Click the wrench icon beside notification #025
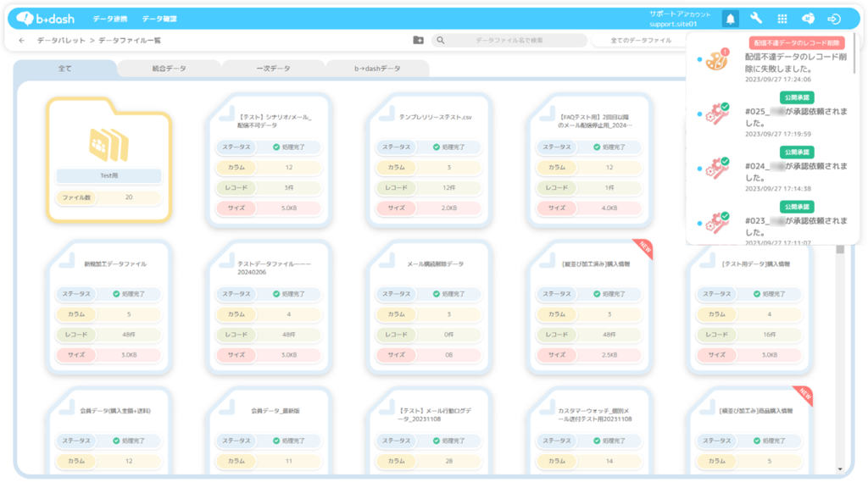The image size is (868, 488). click(x=717, y=114)
